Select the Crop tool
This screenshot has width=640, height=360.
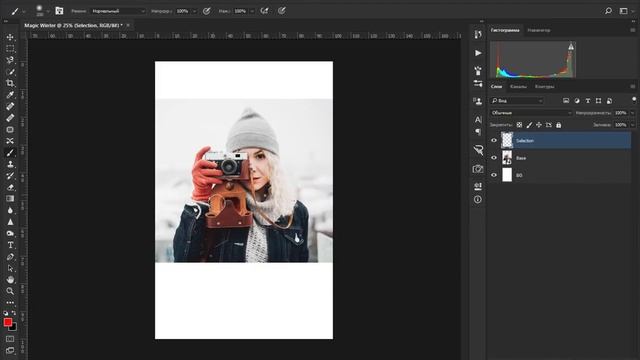[10, 83]
